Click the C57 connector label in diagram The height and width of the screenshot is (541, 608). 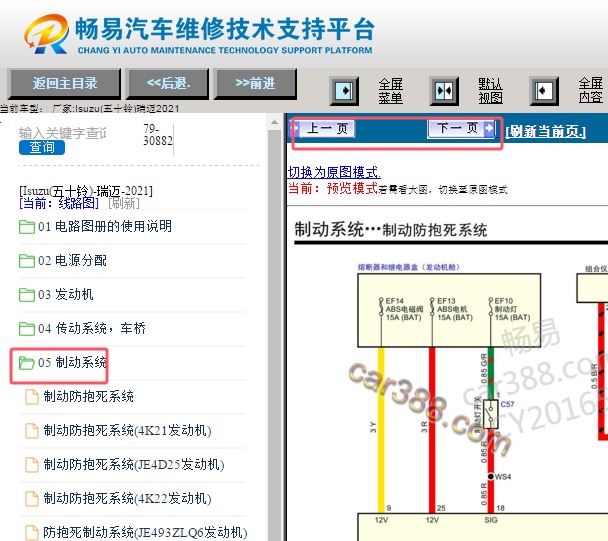[507, 404]
